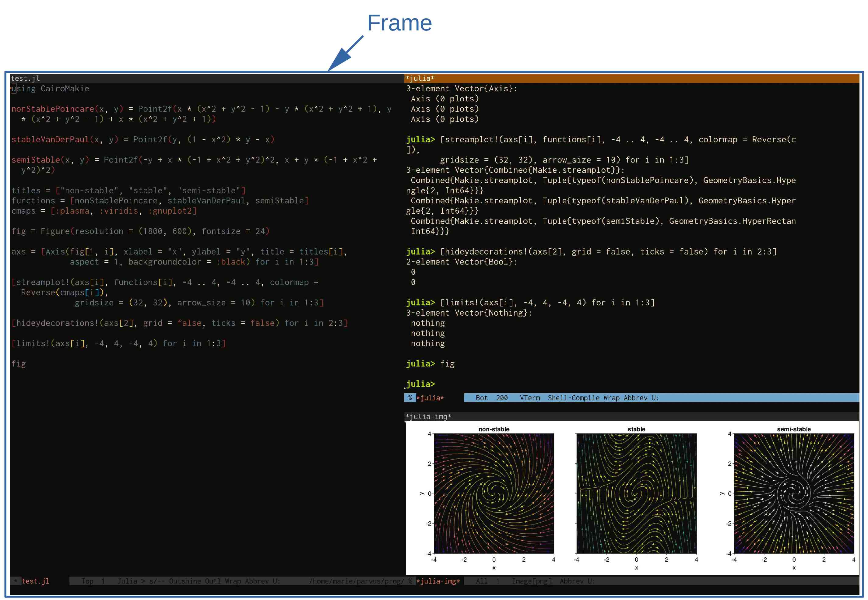Click the ':plasma' symbol in the cmaps line
Screen dimensions: 868x600
coord(72,211)
